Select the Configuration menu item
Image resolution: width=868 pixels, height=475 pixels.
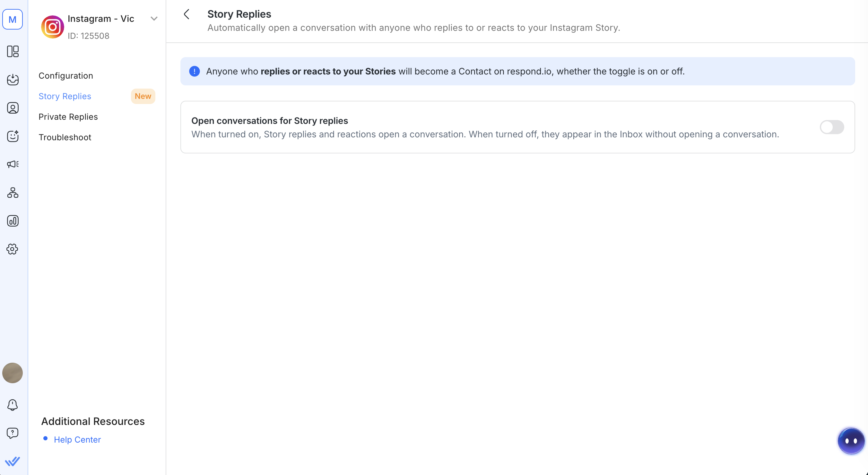tap(66, 76)
